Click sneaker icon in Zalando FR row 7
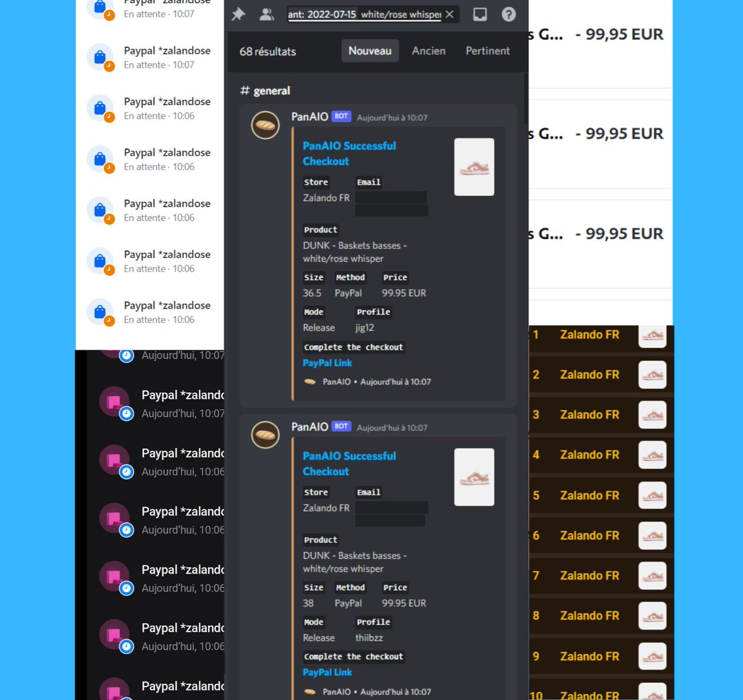Viewport: 743px width, 700px height. [x=653, y=576]
